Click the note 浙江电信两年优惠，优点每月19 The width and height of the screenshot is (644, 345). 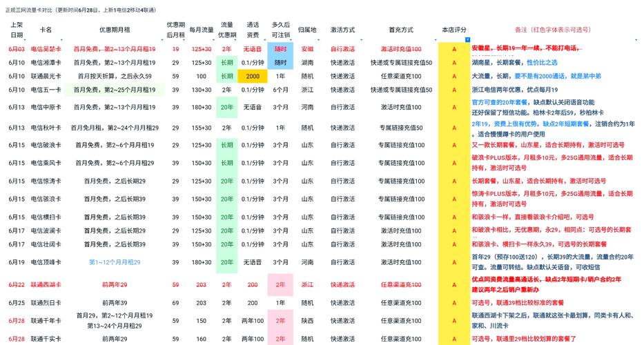pos(515,90)
